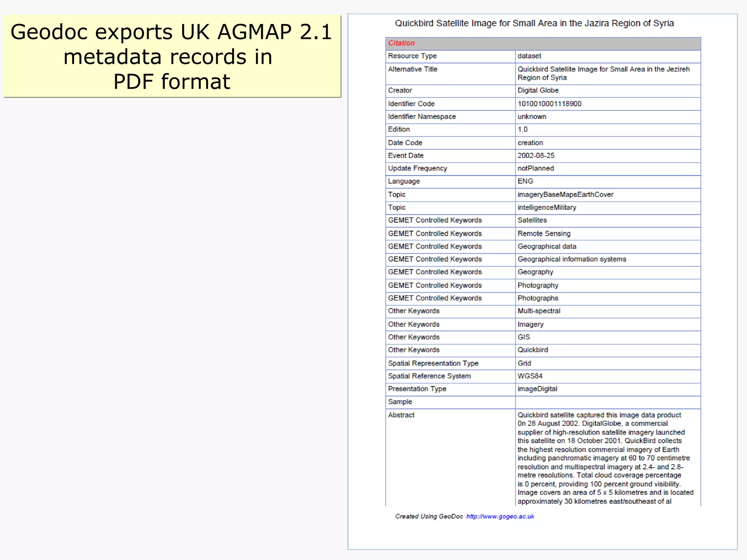This screenshot has height=560, width=747.
Task: Select other keyword 'Imagery'
Action: [530, 324]
